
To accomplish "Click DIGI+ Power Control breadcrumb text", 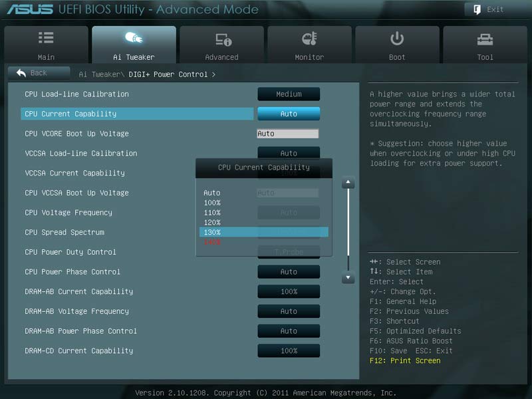I will pyautogui.click(x=168, y=74).
